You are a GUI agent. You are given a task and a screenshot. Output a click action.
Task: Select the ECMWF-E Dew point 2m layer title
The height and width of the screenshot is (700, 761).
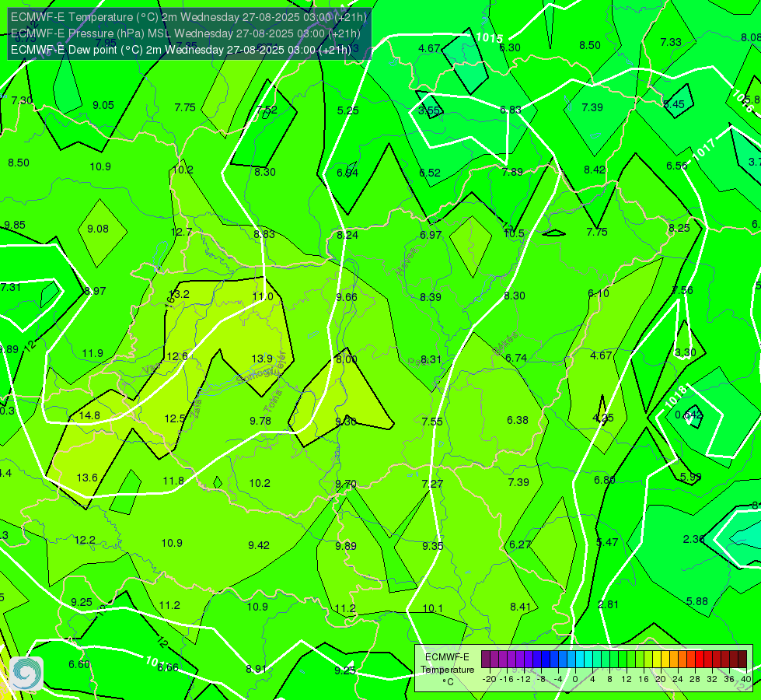180,50
